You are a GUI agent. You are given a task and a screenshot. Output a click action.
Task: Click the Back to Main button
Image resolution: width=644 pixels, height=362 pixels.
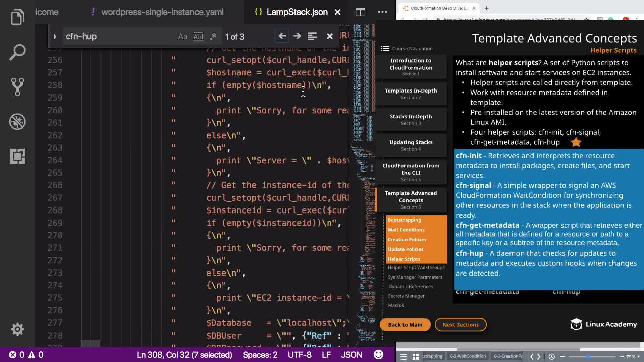[405, 325]
